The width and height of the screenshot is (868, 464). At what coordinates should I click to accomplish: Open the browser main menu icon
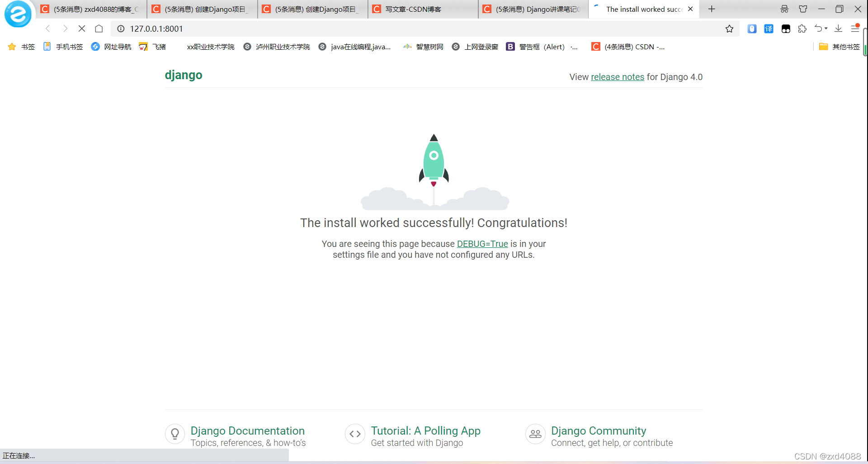(x=855, y=28)
